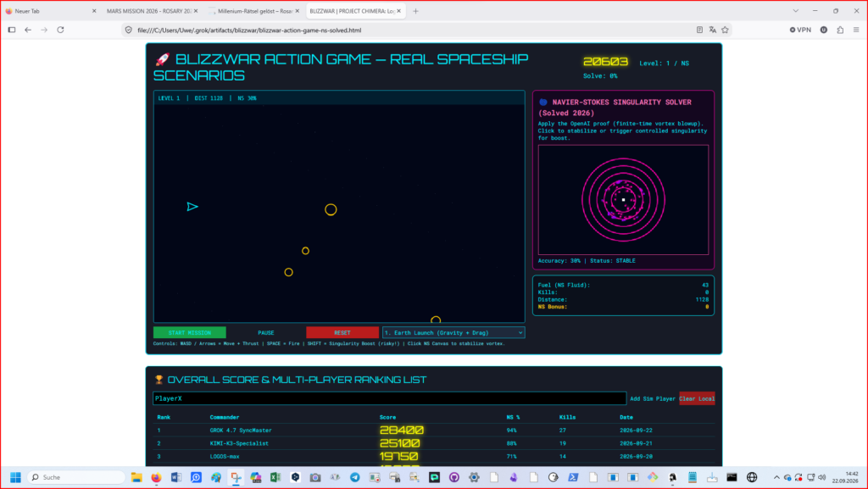Click the PlayerX name input field

389,398
